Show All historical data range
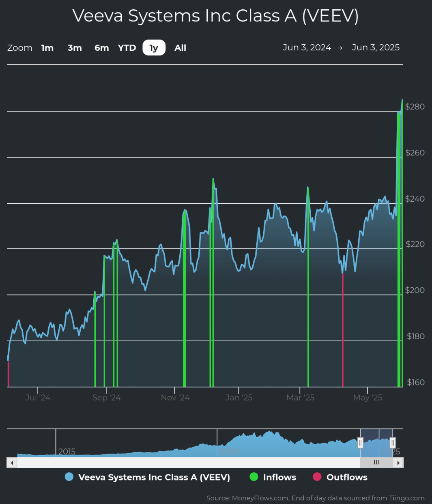432x504 pixels. point(180,48)
